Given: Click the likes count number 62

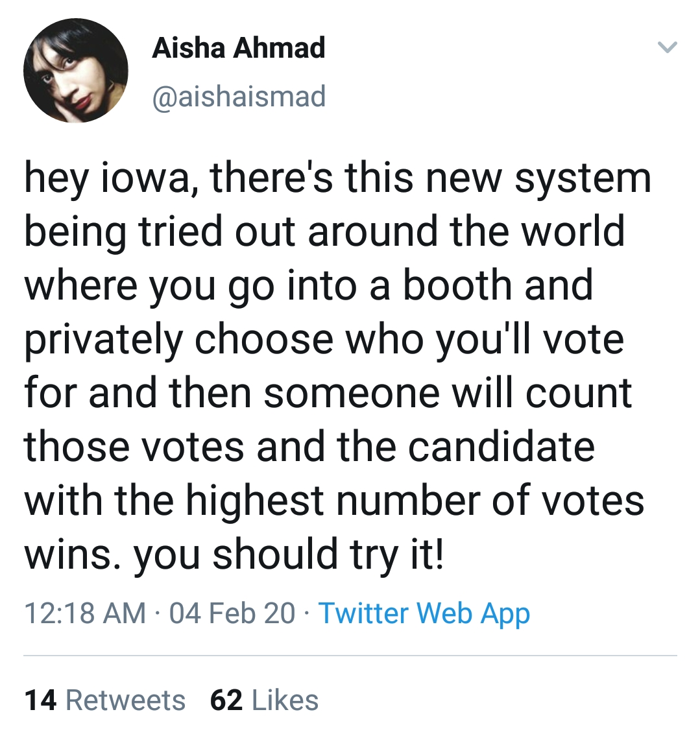Looking at the screenshot, I should coord(226,700).
